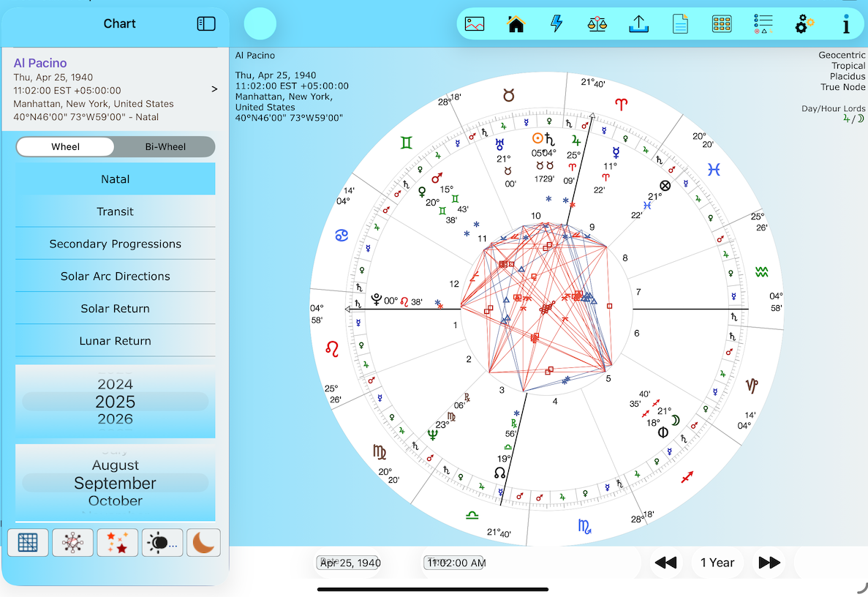Choose October in the month picker
This screenshot has width=868, height=597.
pos(116,501)
